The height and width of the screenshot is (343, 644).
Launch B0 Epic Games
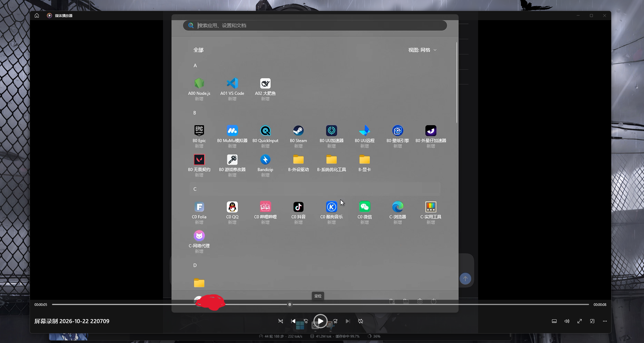click(199, 131)
